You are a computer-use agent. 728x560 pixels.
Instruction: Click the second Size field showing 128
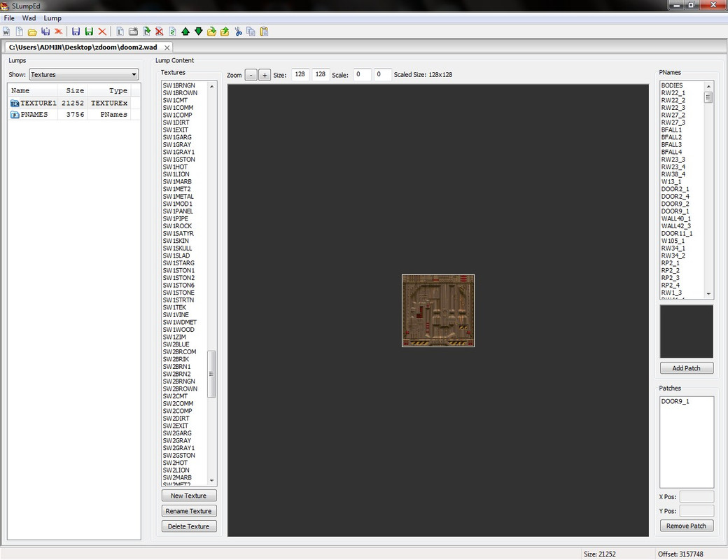coord(321,74)
